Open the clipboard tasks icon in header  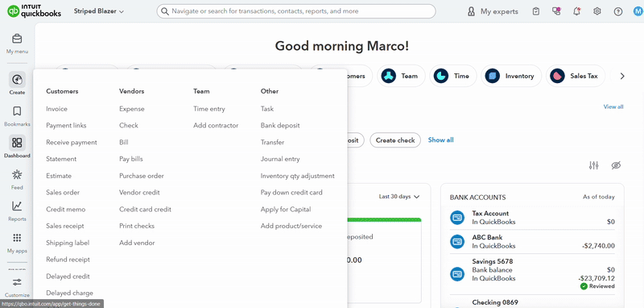click(x=536, y=11)
